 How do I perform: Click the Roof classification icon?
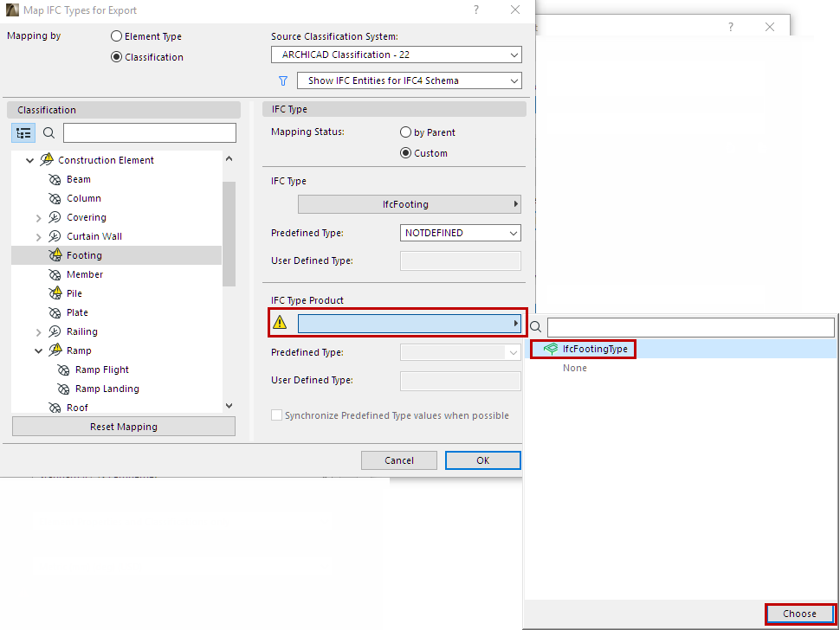(55, 408)
